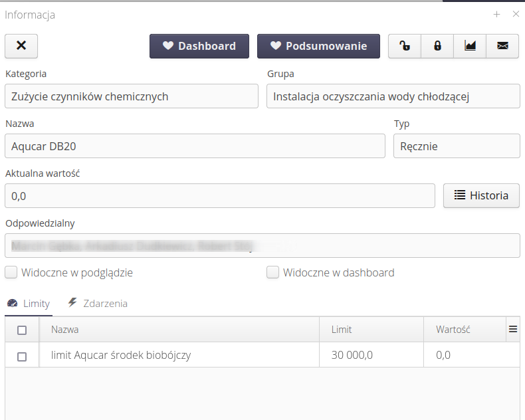Click the X close button at top left
This screenshot has height=420, width=525.
[x=21, y=46]
